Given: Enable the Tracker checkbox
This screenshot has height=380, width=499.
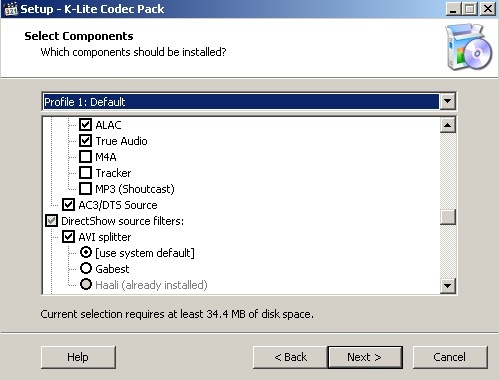Looking at the screenshot, I should [85, 173].
